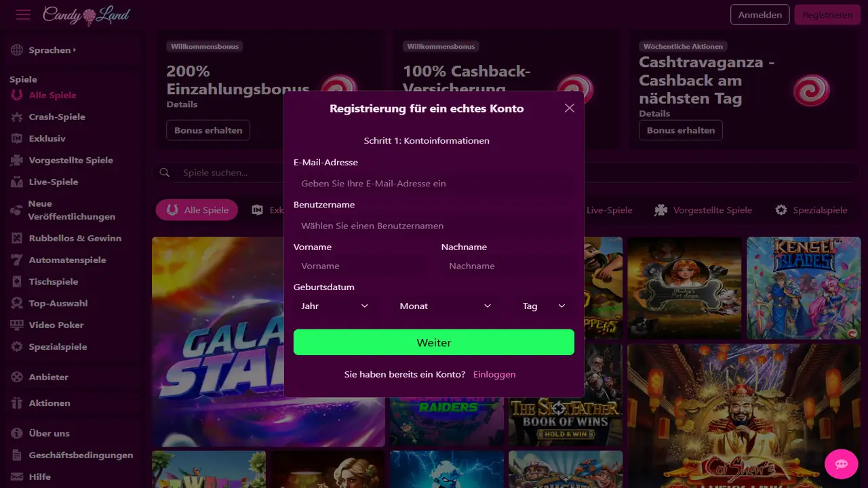868x488 pixels.
Task: Click the Crash-Spiele rocket icon
Action: 17,117
